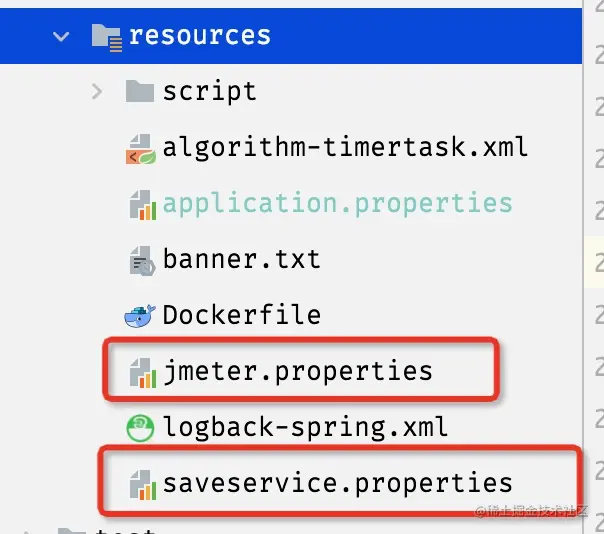Click the application.properties file icon
This screenshot has width=604, height=534.
[x=143, y=205]
